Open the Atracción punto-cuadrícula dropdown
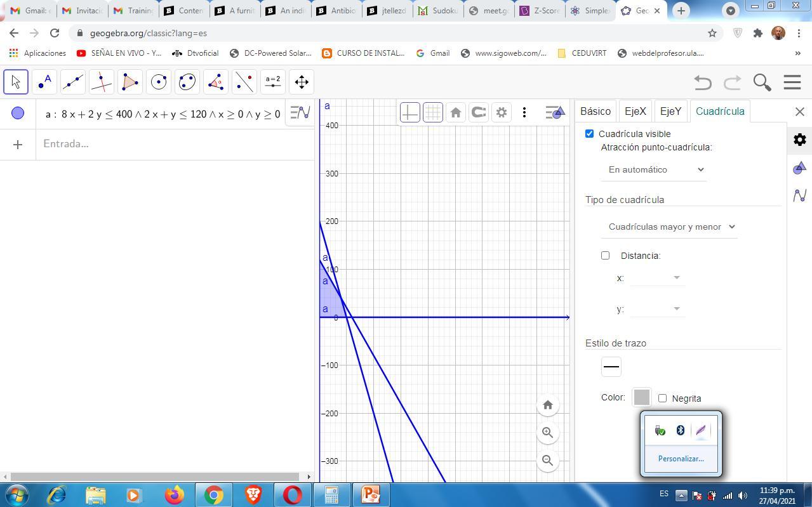 (x=655, y=169)
